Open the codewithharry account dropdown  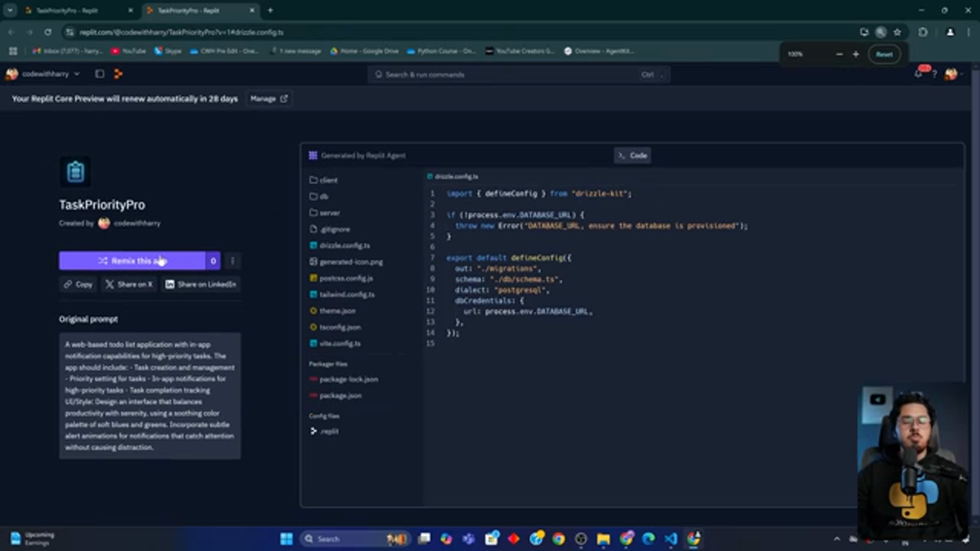tap(44, 74)
